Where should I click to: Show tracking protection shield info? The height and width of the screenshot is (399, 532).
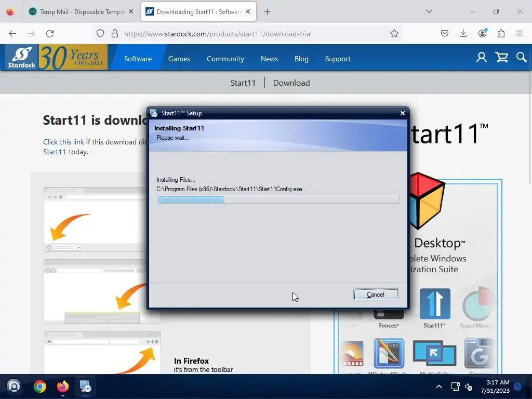pyautogui.click(x=100, y=34)
